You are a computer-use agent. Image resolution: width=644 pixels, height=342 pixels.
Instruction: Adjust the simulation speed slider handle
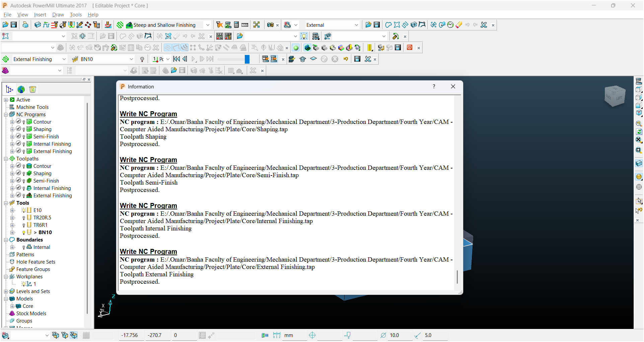(x=247, y=59)
